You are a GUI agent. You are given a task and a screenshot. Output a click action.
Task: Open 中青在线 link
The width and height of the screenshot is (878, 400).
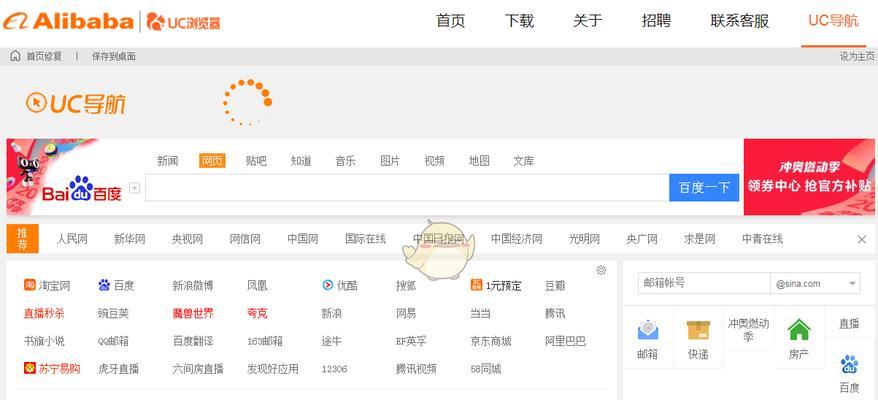(762, 239)
